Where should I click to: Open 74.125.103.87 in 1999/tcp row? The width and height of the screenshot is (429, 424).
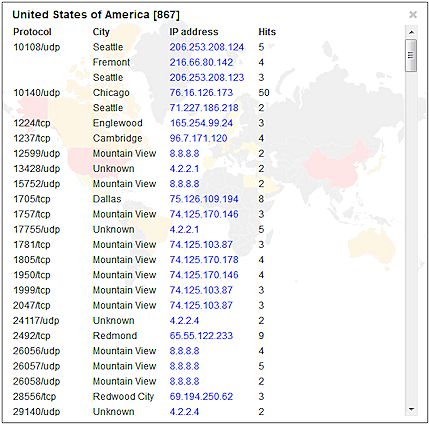pyautogui.click(x=201, y=290)
